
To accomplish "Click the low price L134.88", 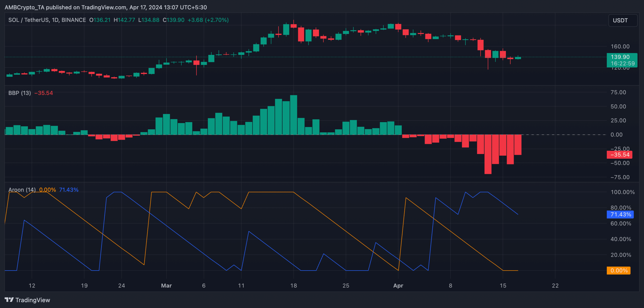I will tap(149, 20).
